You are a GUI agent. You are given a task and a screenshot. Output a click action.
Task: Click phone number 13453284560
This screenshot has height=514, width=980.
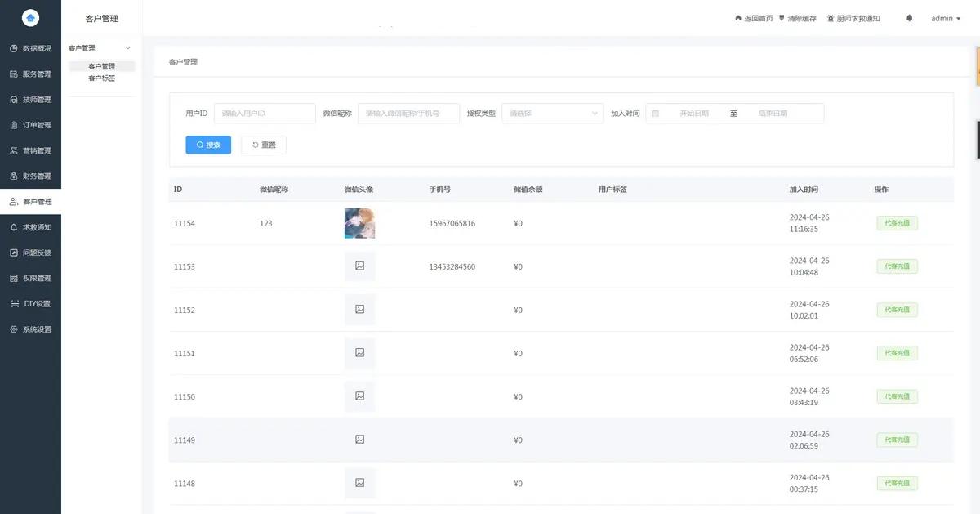pyautogui.click(x=452, y=266)
